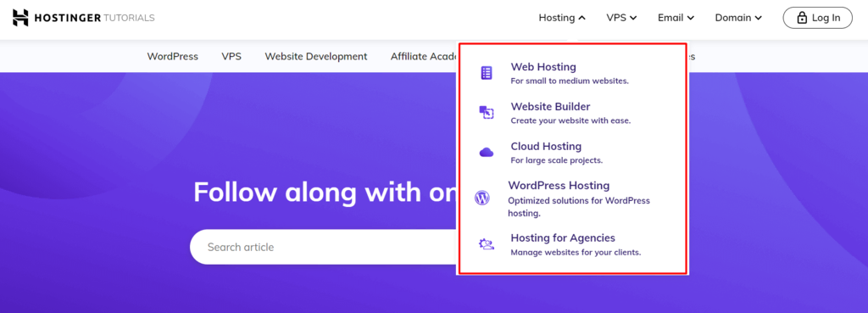Open the Log In button
The height and width of the screenshot is (313, 868).
[x=818, y=18]
